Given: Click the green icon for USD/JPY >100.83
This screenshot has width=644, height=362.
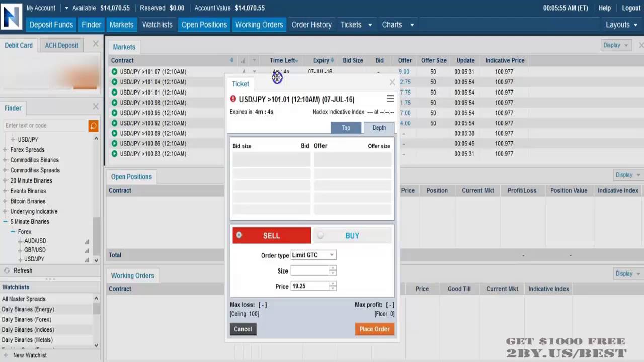Looking at the screenshot, I should [114, 154].
